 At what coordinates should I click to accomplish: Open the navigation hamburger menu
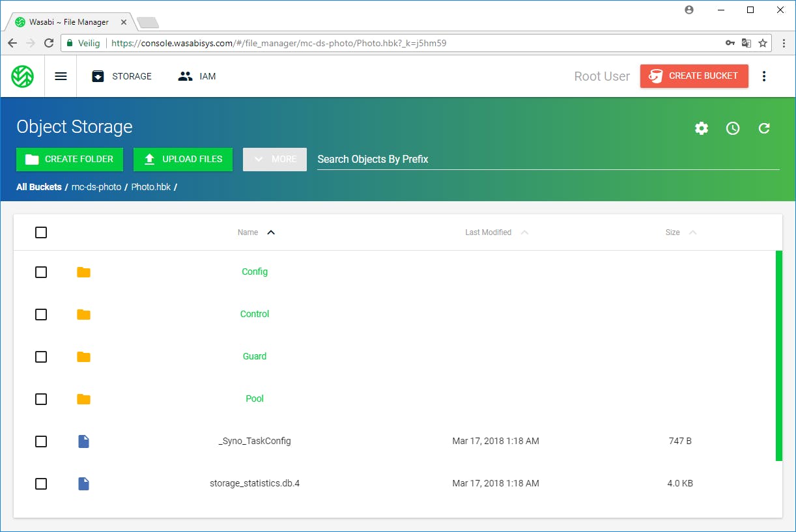tap(61, 76)
